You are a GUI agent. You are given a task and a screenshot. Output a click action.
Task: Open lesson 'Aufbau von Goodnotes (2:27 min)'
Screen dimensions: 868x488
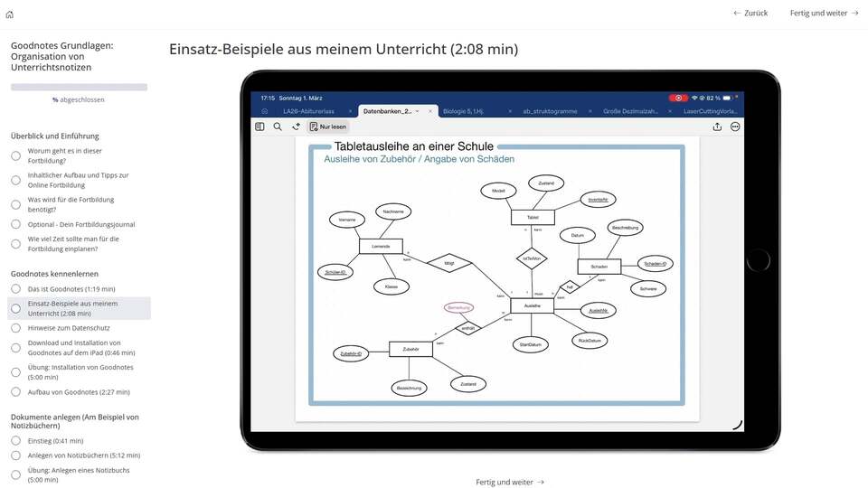coord(79,391)
